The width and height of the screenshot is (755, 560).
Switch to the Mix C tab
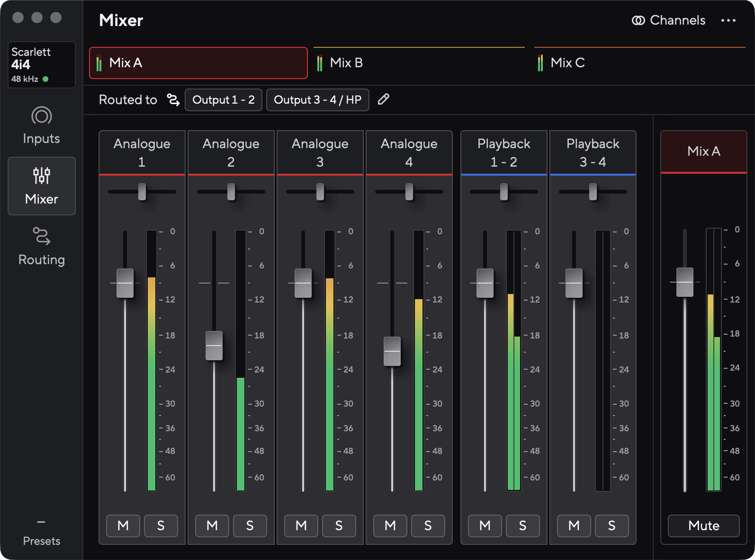640,63
